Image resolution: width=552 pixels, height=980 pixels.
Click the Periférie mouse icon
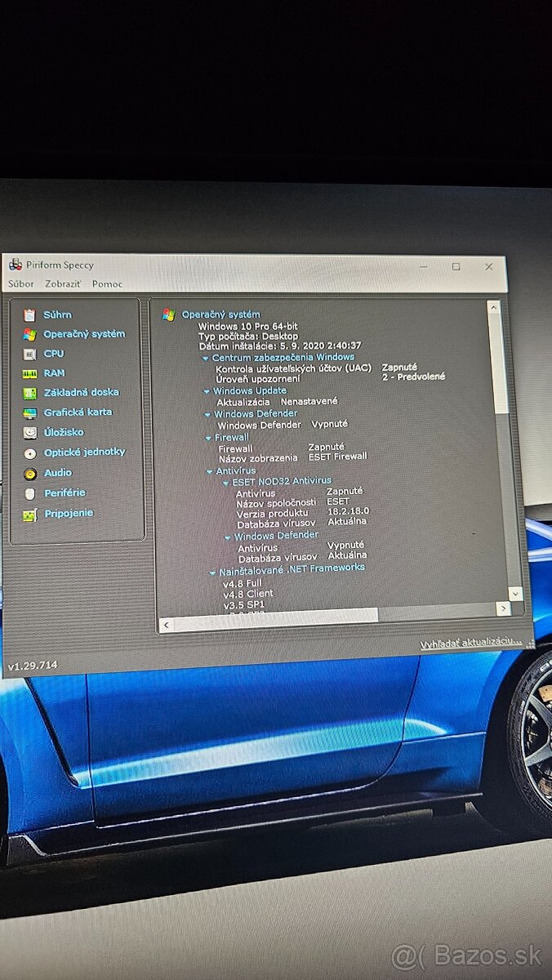tap(30, 493)
